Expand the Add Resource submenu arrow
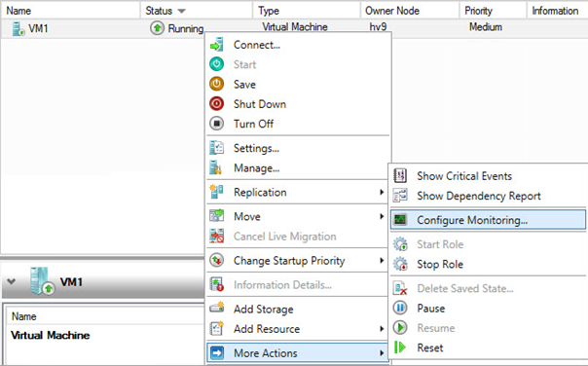Image resolution: width=588 pixels, height=366 pixels. (382, 329)
